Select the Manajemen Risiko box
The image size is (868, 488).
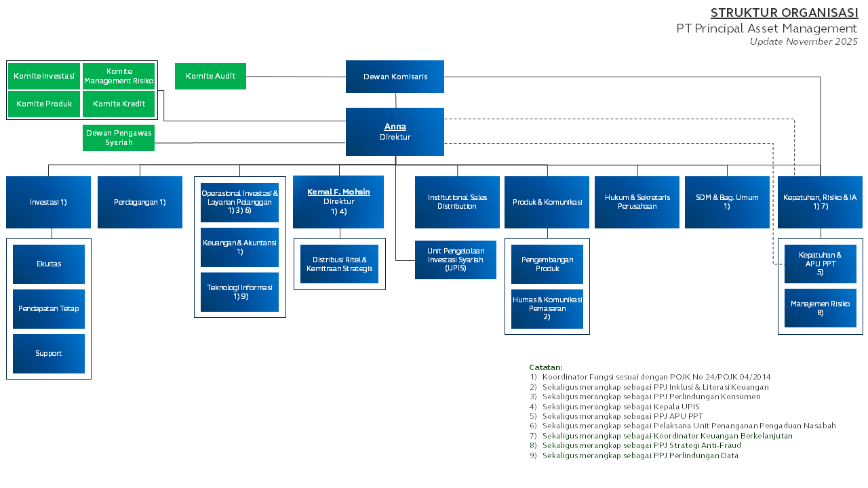pyautogui.click(x=821, y=308)
